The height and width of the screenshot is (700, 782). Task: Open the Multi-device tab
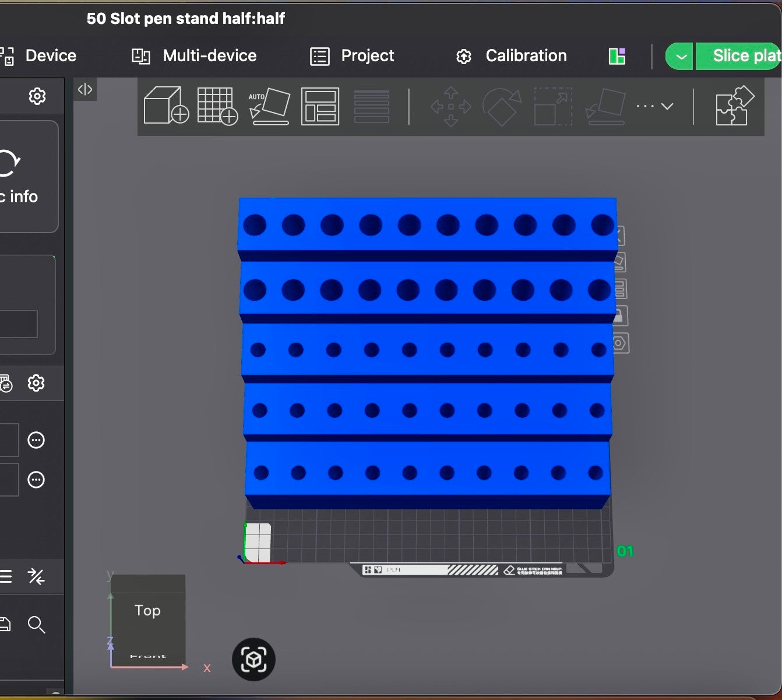click(x=194, y=56)
